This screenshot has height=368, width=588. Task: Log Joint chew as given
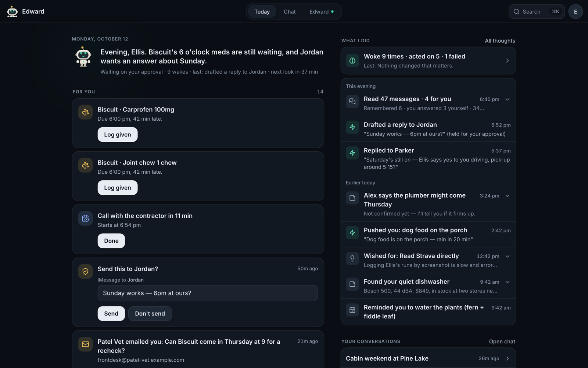pyautogui.click(x=118, y=188)
